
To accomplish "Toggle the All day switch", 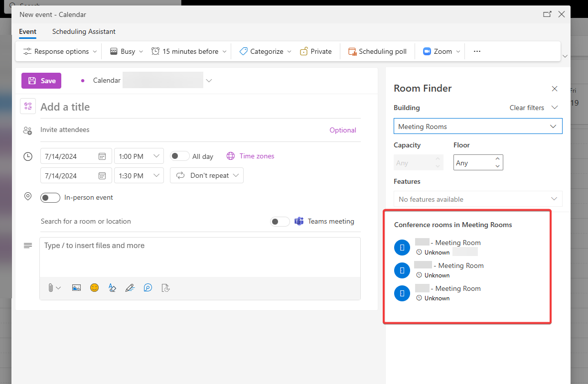I will 179,156.
